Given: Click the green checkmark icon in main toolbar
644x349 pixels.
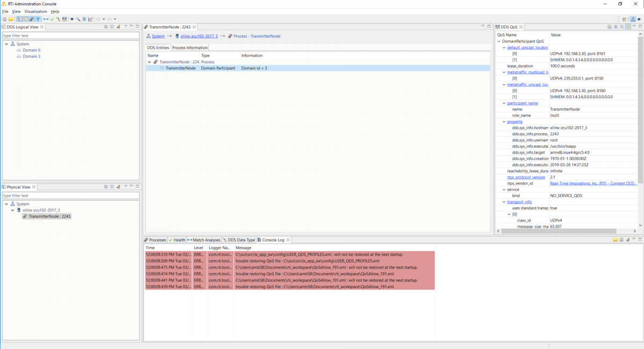Looking at the screenshot, I should click(52, 19).
